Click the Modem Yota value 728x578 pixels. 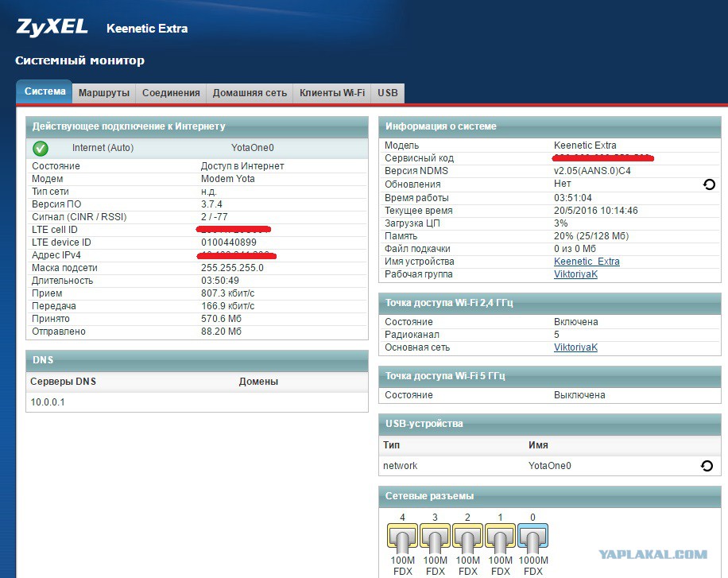227,178
